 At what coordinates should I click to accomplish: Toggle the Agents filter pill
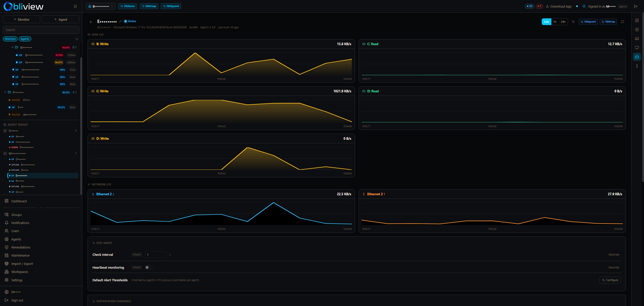pos(25,39)
